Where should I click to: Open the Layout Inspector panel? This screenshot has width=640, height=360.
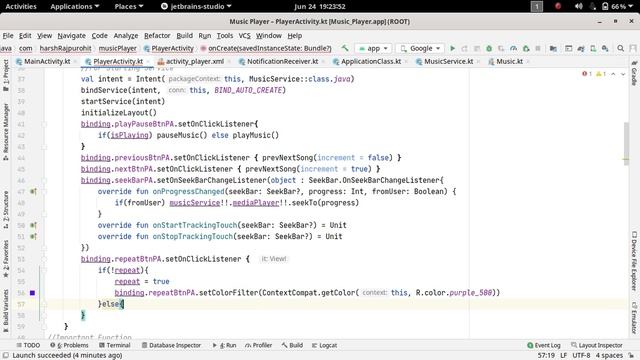click(x=597, y=345)
